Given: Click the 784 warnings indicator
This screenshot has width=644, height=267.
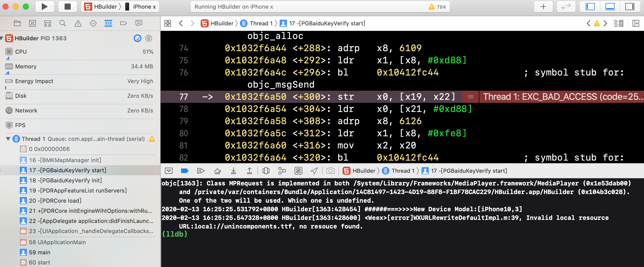Looking at the screenshot, I should click(437, 7).
